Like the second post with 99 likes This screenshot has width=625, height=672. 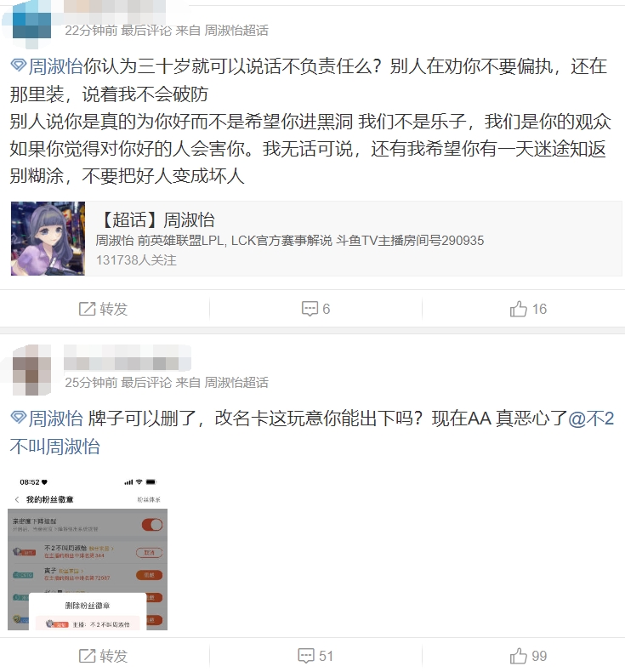[x=528, y=656]
